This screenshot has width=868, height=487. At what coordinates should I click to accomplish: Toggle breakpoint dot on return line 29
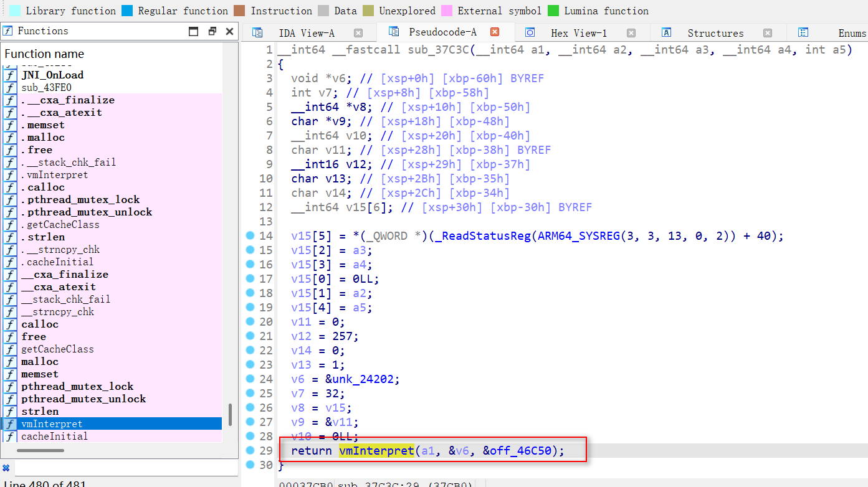[250, 450]
